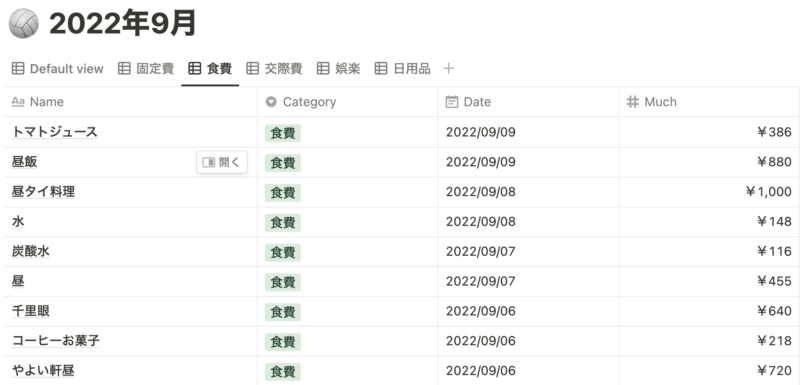800x385 pixels.
Task: Open the Date column header
Action: point(528,102)
